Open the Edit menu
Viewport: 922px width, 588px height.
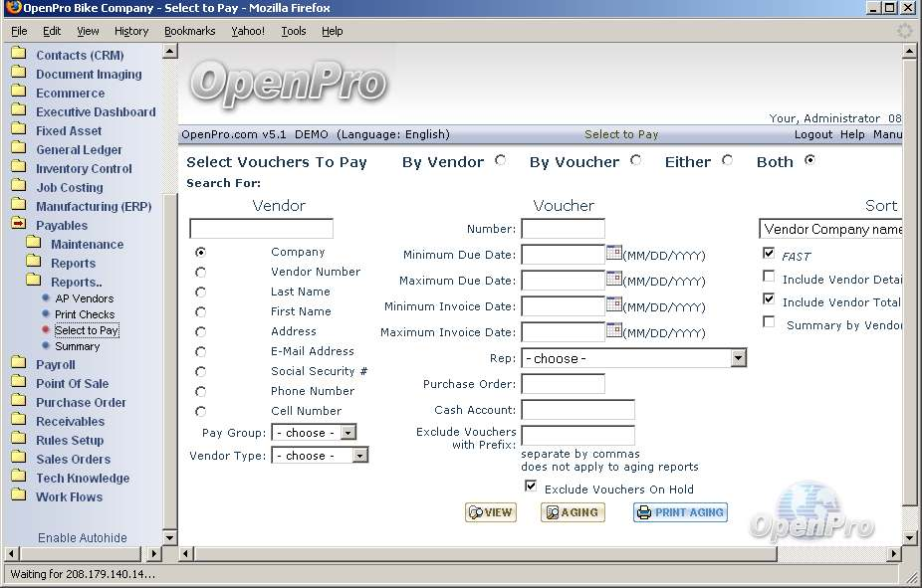pos(52,31)
